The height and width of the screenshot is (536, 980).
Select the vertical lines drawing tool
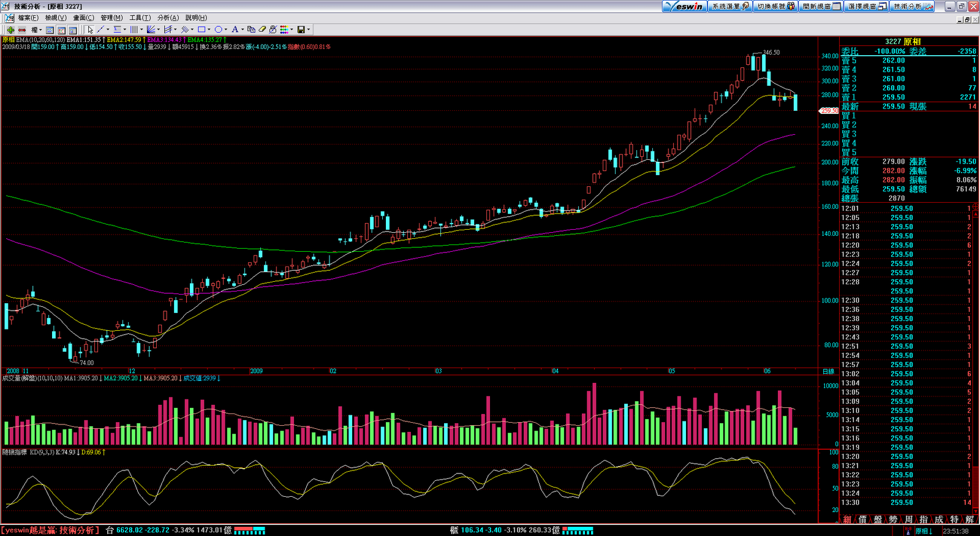point(134,29)
